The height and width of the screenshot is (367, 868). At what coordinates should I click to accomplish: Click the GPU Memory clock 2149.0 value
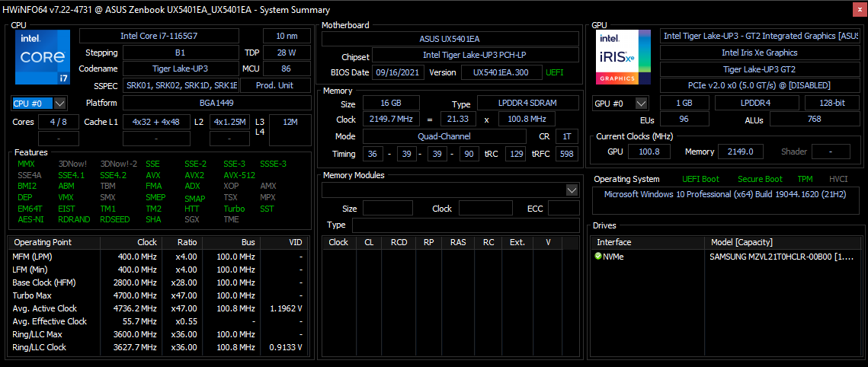(740, 152)
